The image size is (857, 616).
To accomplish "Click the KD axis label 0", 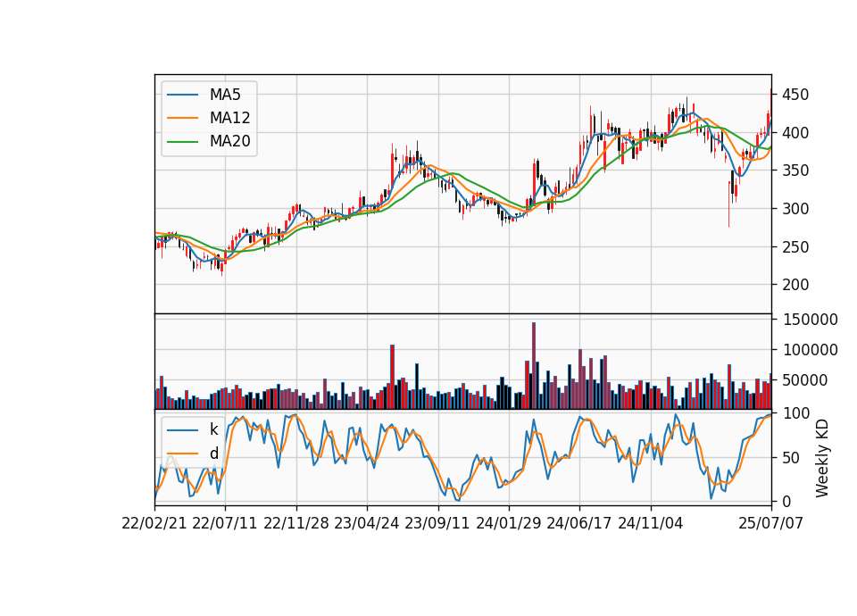I will (786, 501).
